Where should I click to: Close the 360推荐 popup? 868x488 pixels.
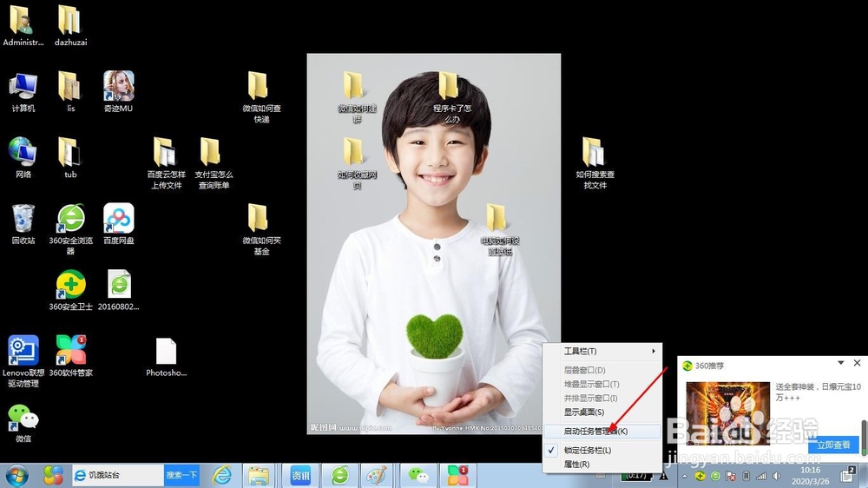tap(857, 363)
